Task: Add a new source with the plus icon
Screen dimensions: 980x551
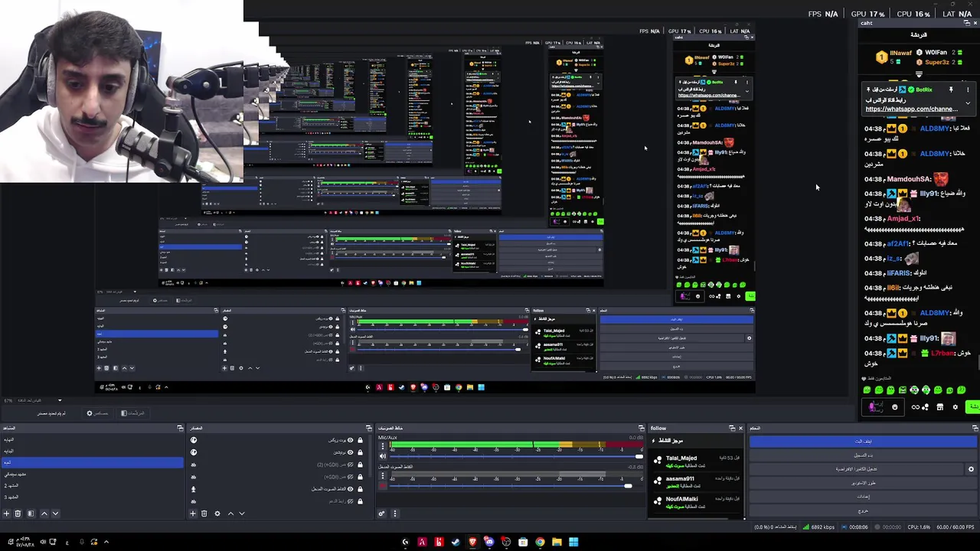Action: point(193,514)
